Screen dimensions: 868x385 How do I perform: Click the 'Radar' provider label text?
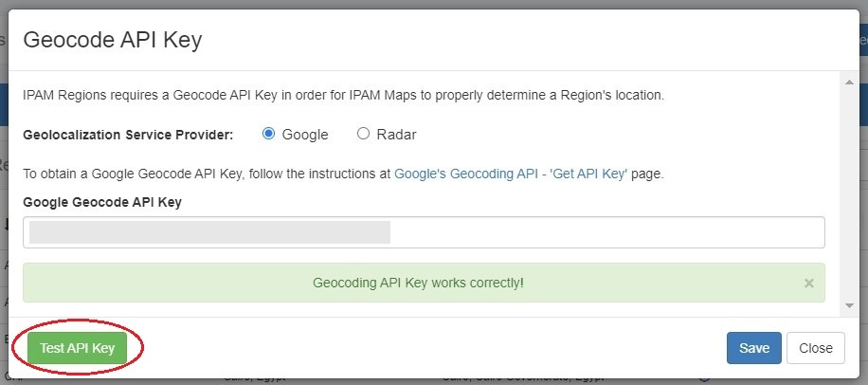[x=396, y=135]
